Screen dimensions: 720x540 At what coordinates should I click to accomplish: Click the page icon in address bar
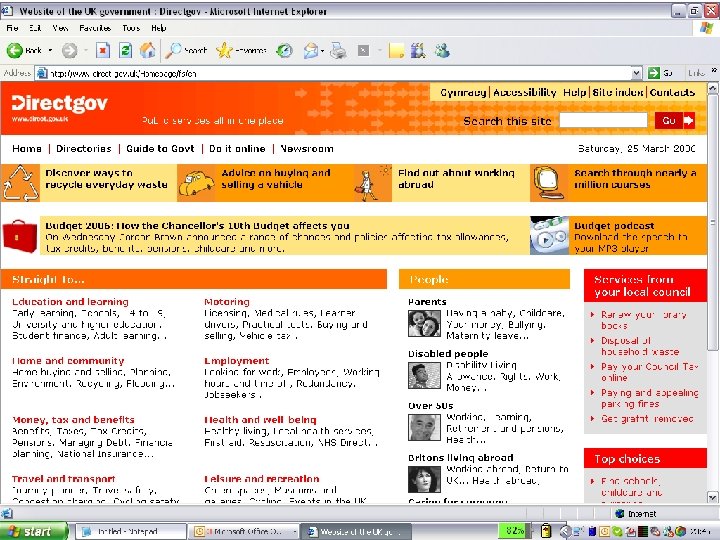(42, 73)
